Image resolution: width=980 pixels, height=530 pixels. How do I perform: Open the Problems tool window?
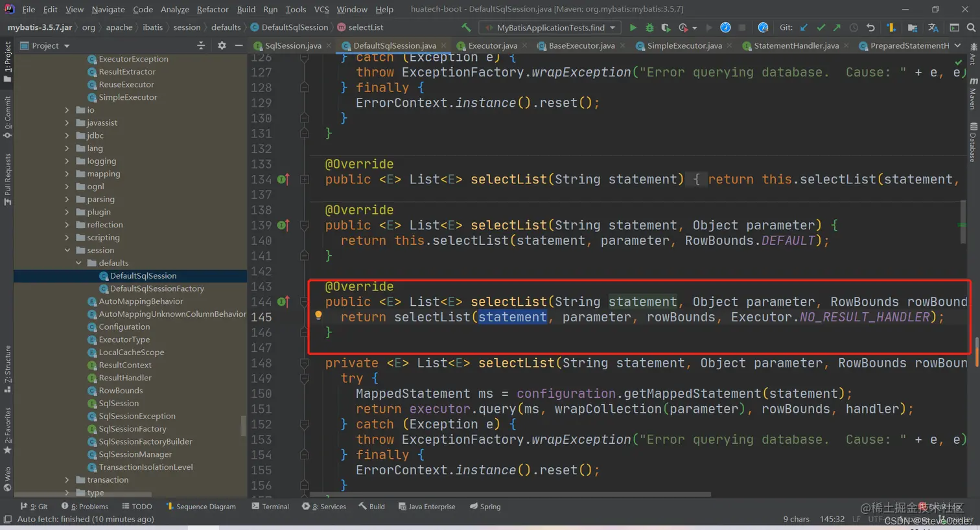pos(85,507)
